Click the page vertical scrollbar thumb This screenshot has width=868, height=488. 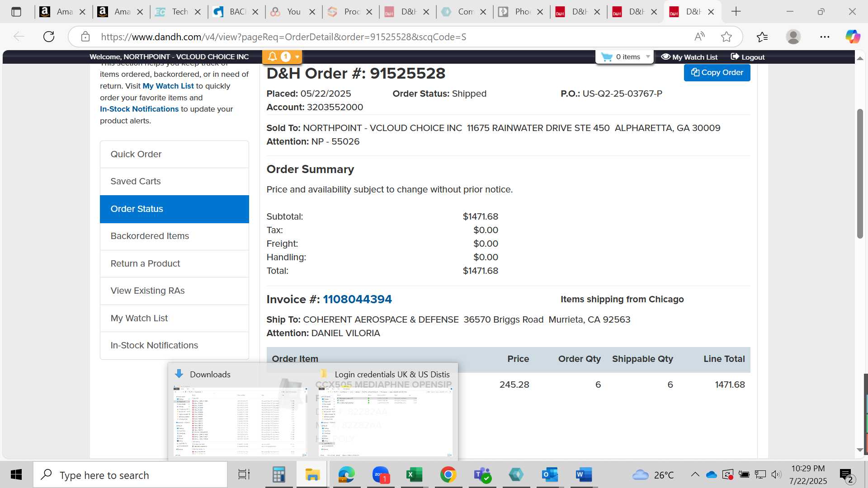pyautogui.click(x=860, y=174)
